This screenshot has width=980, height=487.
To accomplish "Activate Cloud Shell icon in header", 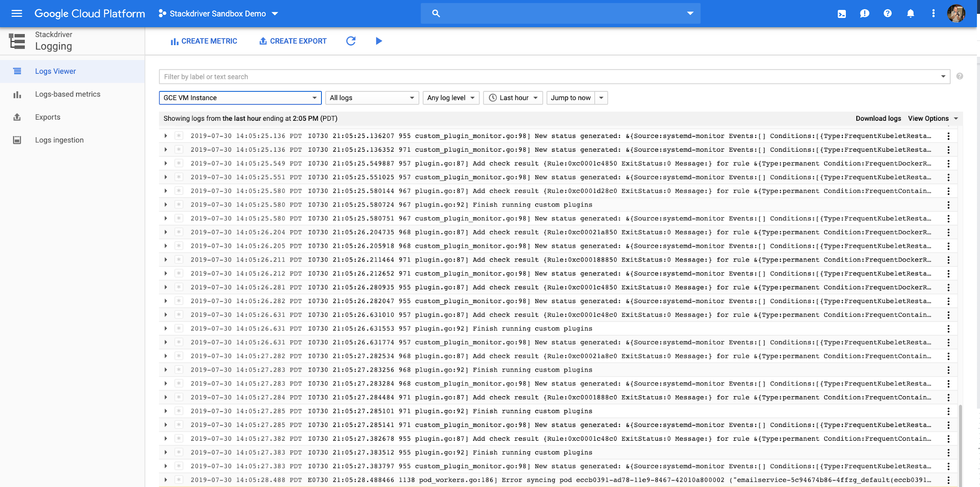I will point(841,14).
